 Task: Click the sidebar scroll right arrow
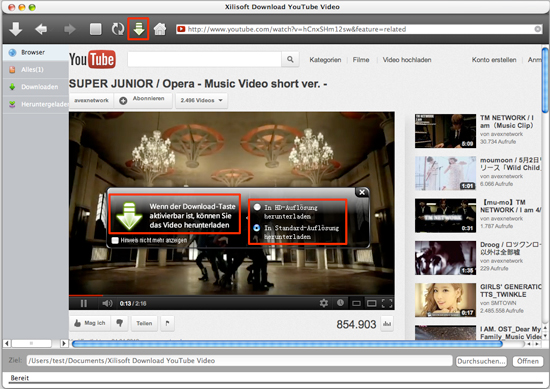[x=63, y=343]
